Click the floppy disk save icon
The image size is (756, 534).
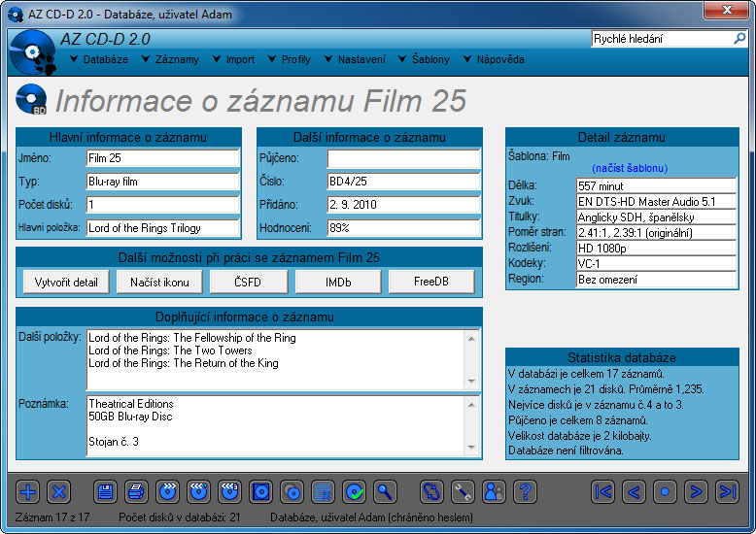click(x=106, y=491)
